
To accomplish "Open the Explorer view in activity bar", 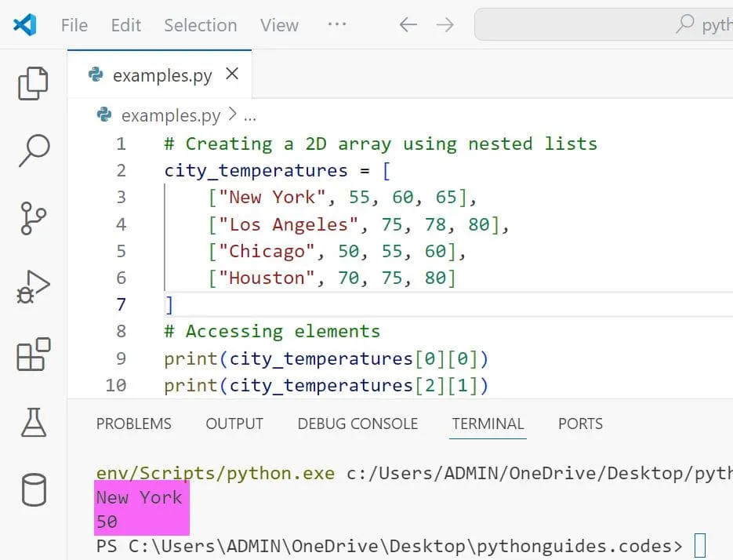I will pyautogui.click(x=33, y=84).
